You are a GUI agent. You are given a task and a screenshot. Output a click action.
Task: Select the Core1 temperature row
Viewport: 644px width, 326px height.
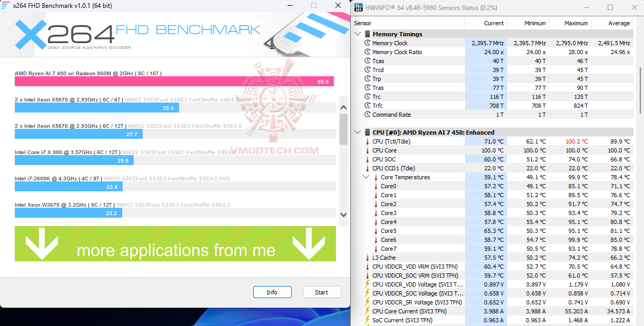click(x=492, y=195)
